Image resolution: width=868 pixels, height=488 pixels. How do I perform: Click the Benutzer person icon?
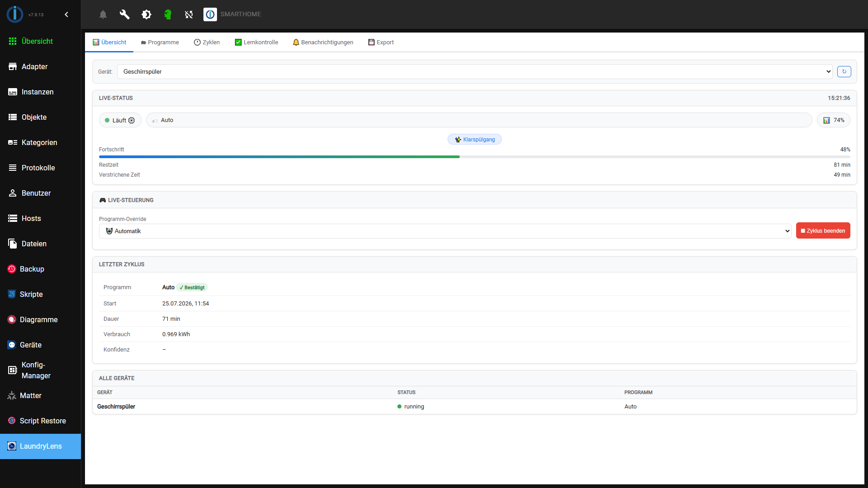[x=13, y=193]
